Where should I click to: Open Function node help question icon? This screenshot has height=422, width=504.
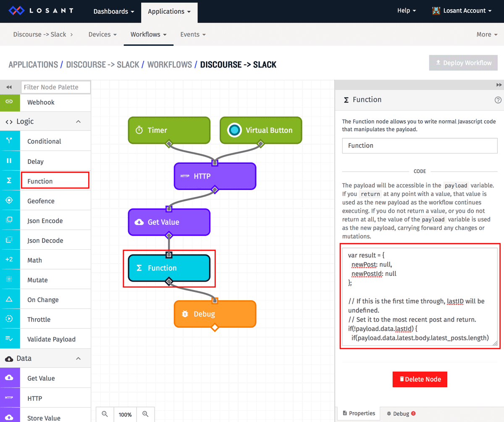point(498,100)
